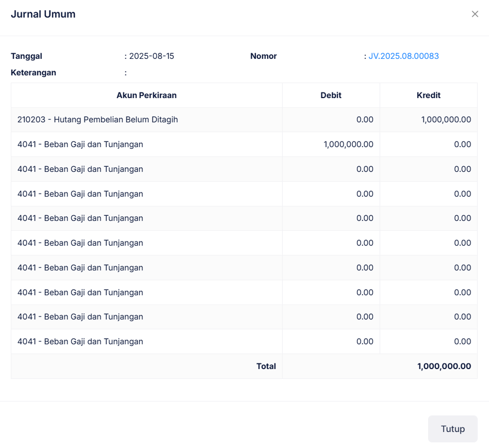Image resolution: width=489 pixels, height=448 pixels.
Task: Click the Total label in footer row
Action: click(x=266, y=366)
